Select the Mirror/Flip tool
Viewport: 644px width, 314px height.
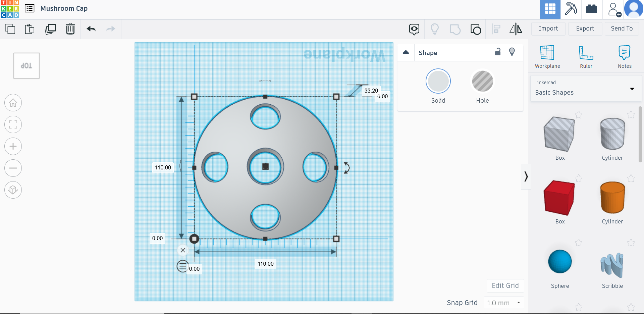tap(516, 29)
